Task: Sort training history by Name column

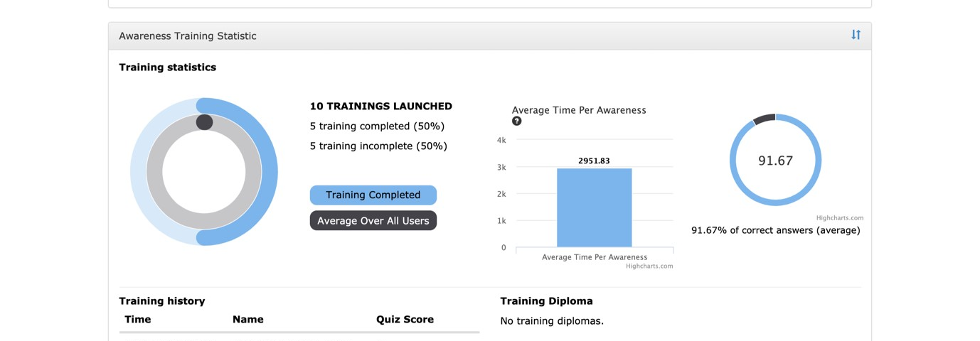Action: pyautogui.click(x=248, y=320)
